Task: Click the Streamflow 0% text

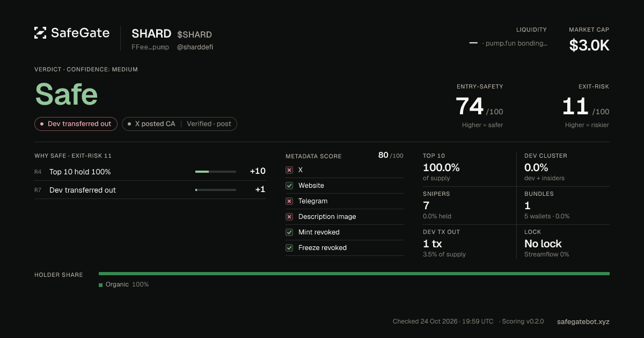Action: [x=547, y=254]
